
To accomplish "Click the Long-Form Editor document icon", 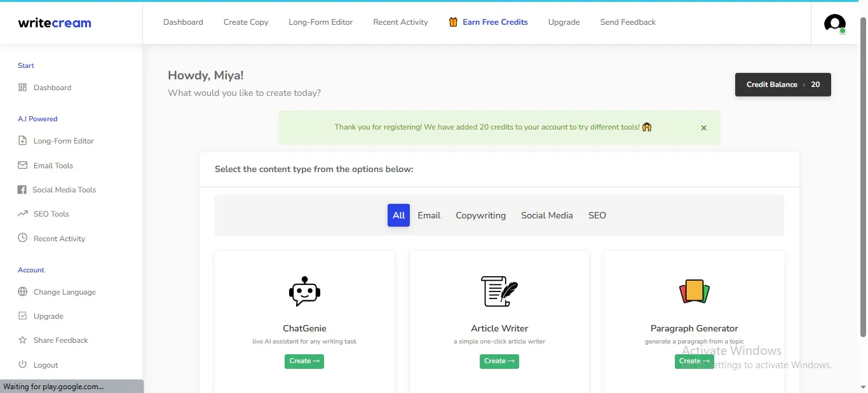I will [x=23, y=141].
